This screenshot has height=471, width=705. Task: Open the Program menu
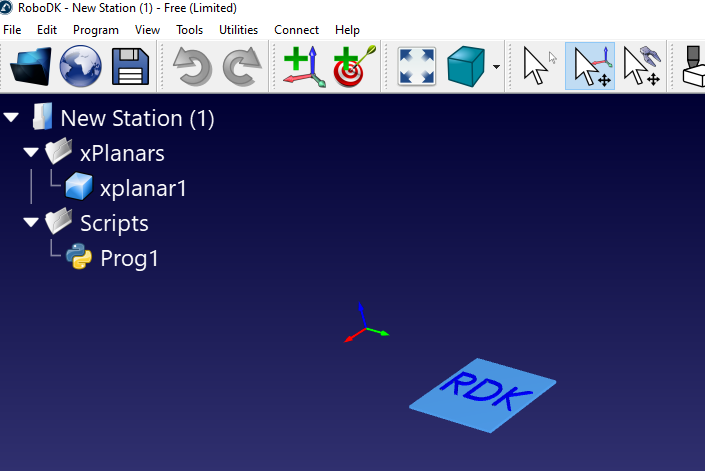(x=96, y=30)
